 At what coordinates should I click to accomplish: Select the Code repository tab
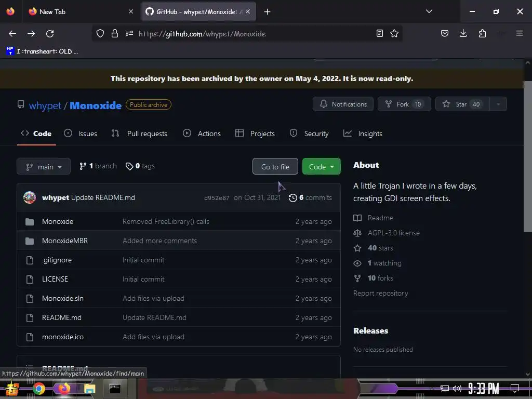[36, 134]
